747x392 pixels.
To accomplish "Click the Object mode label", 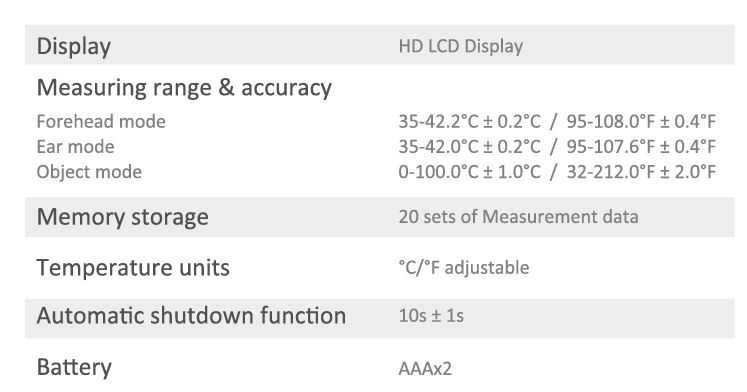I will (89, 172).
